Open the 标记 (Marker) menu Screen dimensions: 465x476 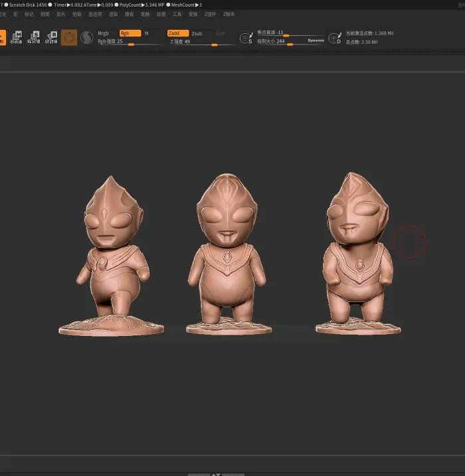pyautogui.click(x=29, y=14)
